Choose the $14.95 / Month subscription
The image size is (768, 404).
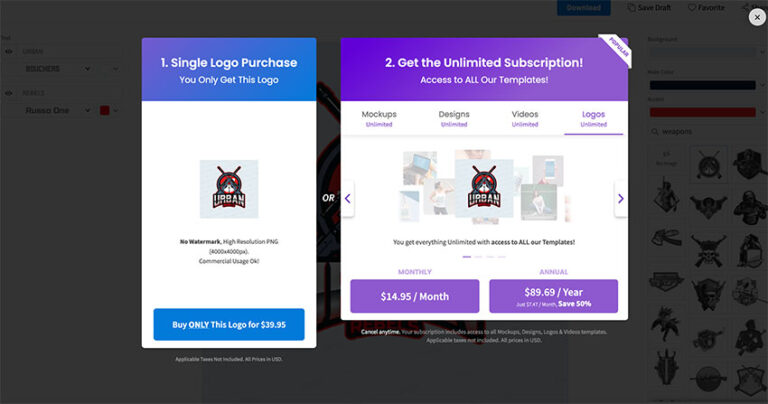coord(414,296)
